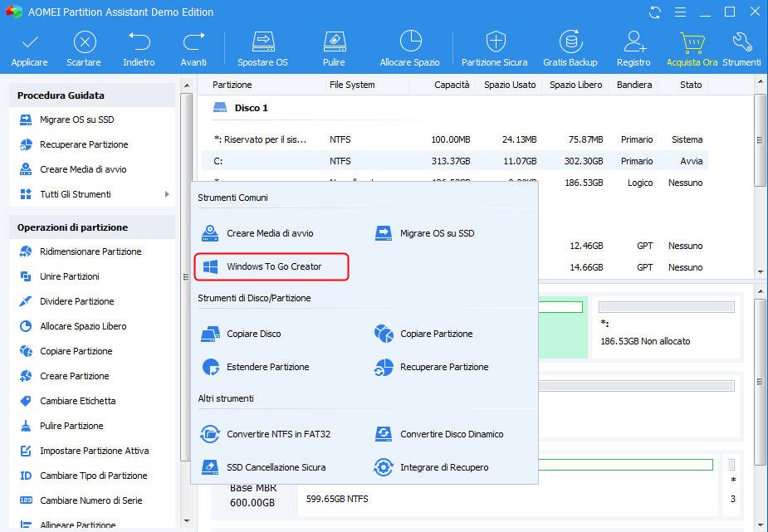Screen dimensions: 768x532
Task: Sort by File System column header
Action: click(x=352, y=85)
